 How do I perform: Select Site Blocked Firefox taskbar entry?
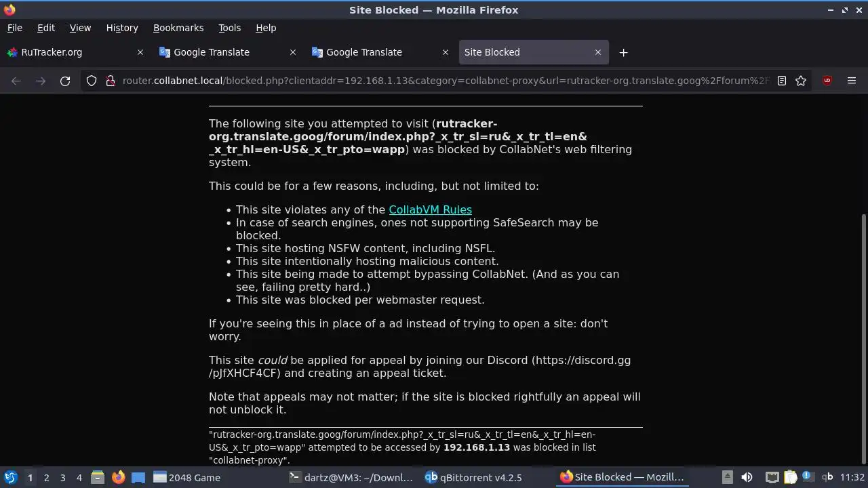click(x=622, y=477)
